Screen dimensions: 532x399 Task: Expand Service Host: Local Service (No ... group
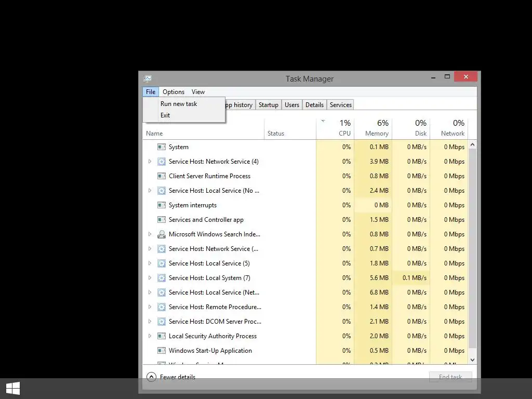pyautogui.click(x=150, y=191)
